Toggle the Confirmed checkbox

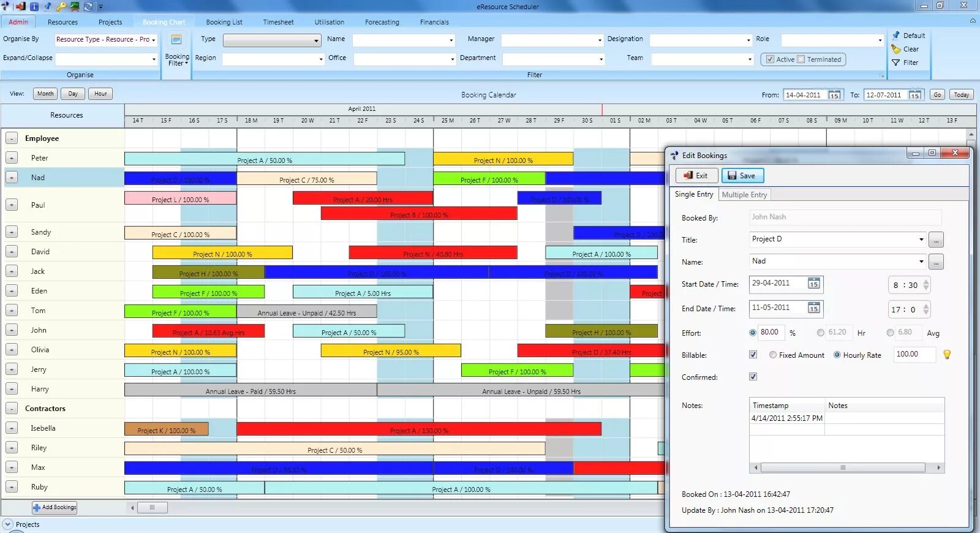click(x=753, y=377)
